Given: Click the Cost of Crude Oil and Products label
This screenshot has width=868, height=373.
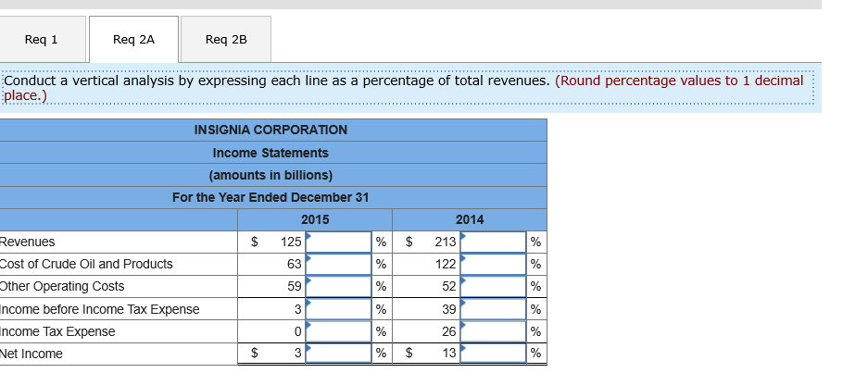Looking at the screenshot, I should point(86,264).
